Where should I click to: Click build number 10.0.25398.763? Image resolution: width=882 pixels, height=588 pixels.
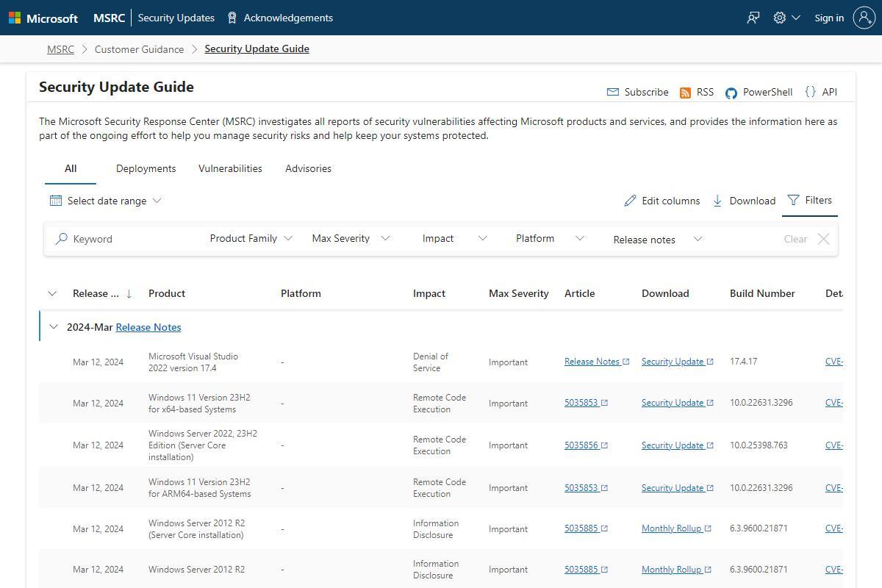(759, 445)
